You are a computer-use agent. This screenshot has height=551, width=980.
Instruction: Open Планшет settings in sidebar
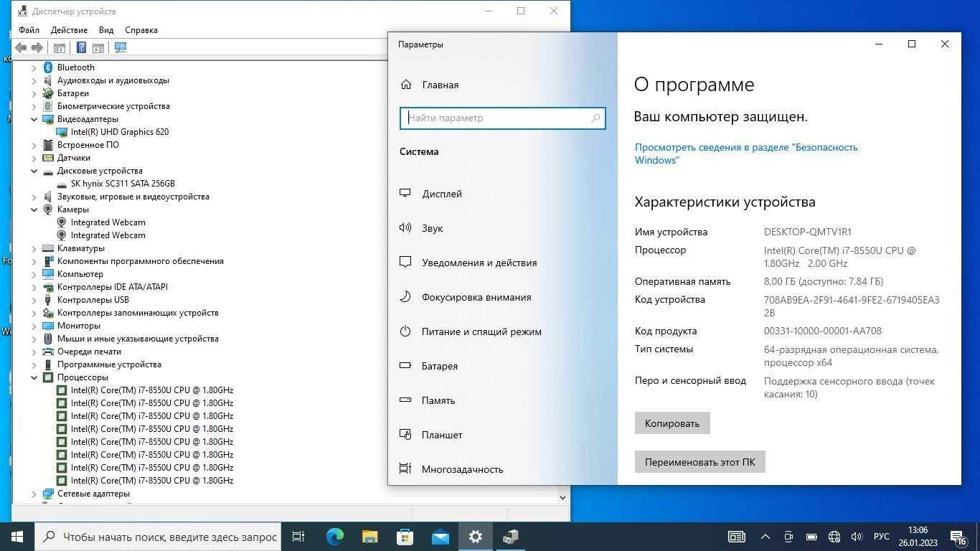[x=442, y=435]
